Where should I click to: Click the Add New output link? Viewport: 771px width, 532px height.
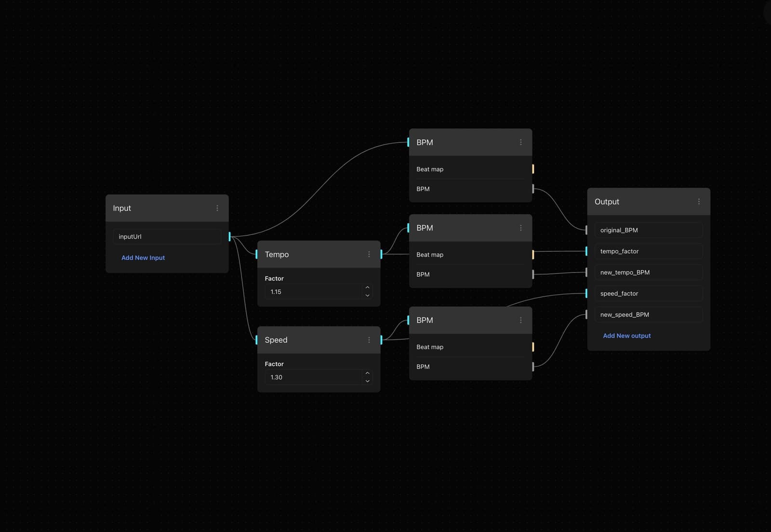click(x=626, y=336)
